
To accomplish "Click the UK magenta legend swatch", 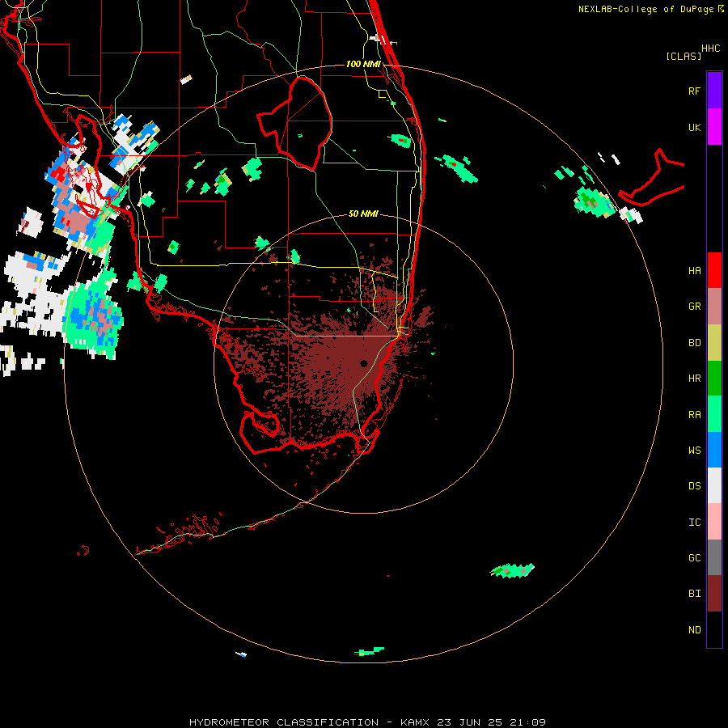I will pyautogui.click(x=714, y=127).
